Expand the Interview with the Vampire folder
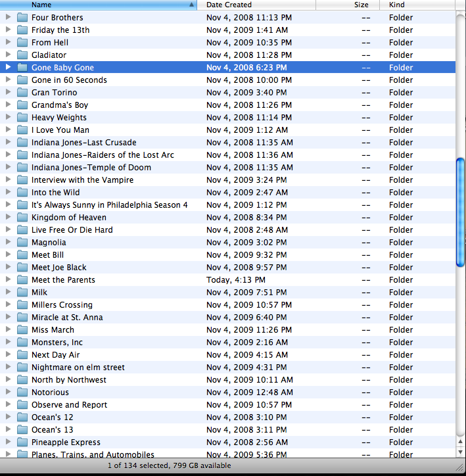Image resolution: width=466 pixels, height=476 pixels. [x=8, y=179]
